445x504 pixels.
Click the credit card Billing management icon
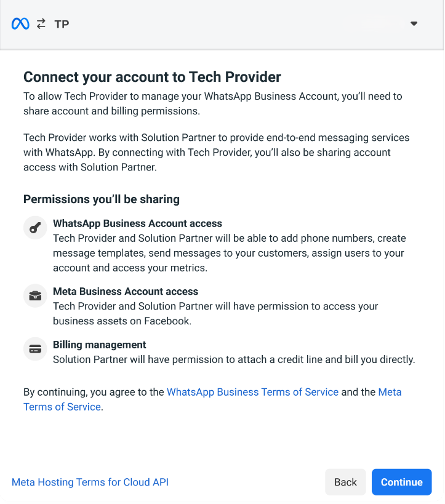[35, 349]
